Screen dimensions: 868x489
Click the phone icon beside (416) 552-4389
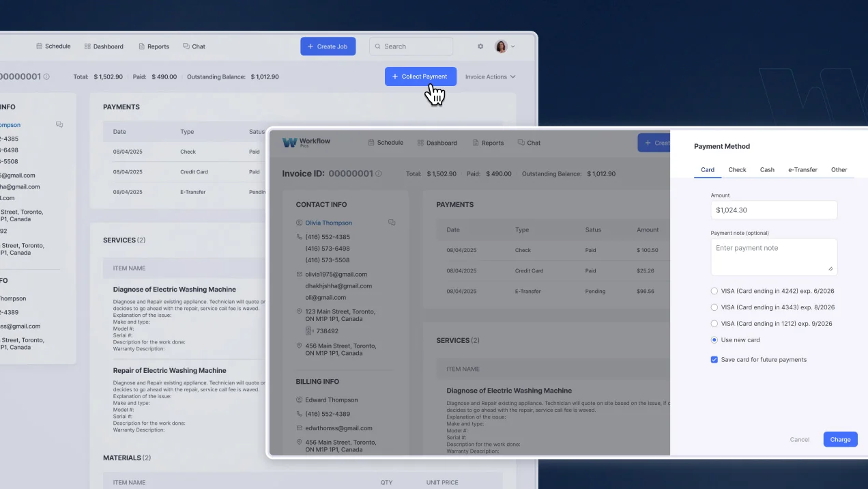[x=300, y=414]
